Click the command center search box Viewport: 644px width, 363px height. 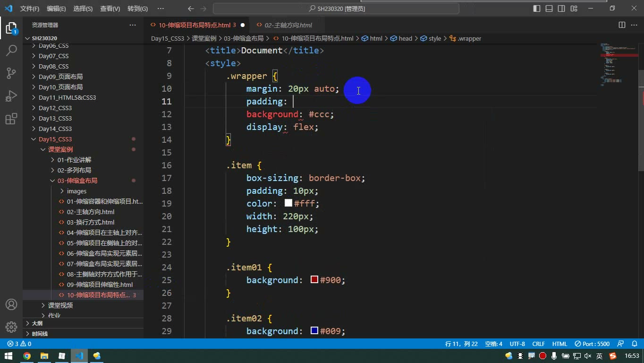336,9
